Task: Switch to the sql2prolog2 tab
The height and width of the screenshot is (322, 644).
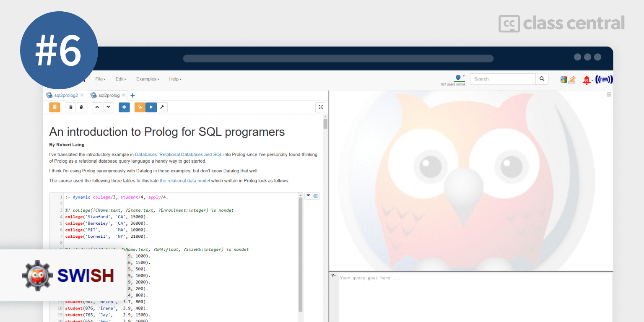Action: (x=66, y=95)
